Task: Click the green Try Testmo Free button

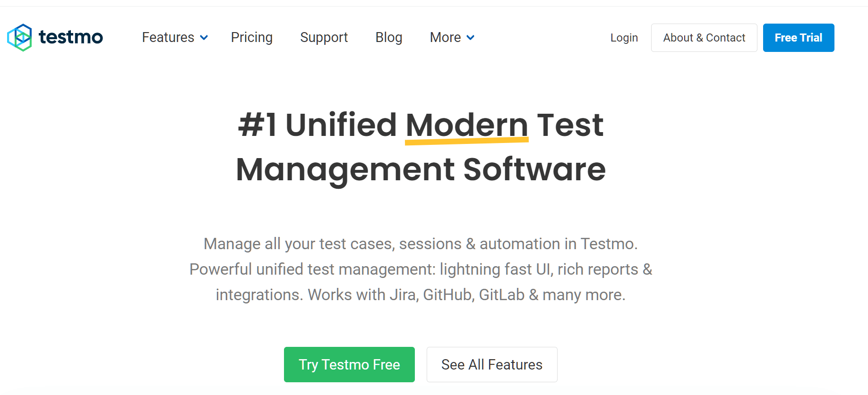Action: click(349, 364)
